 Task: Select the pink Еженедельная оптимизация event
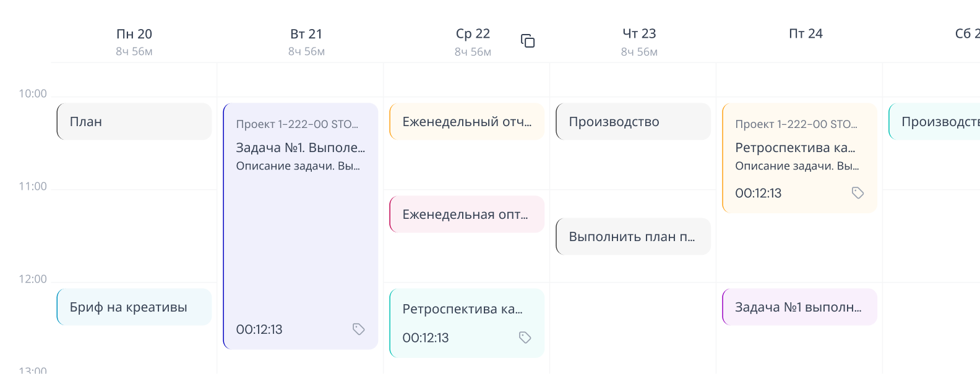tap(466, 214)
